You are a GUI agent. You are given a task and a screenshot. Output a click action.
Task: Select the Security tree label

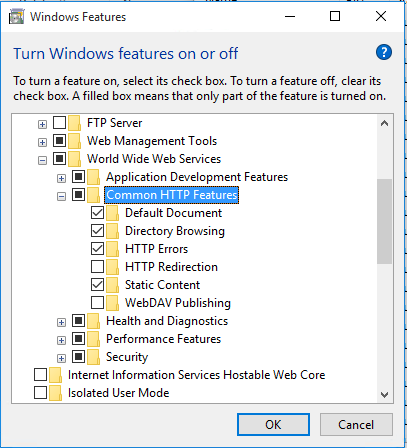pos(127,357)
